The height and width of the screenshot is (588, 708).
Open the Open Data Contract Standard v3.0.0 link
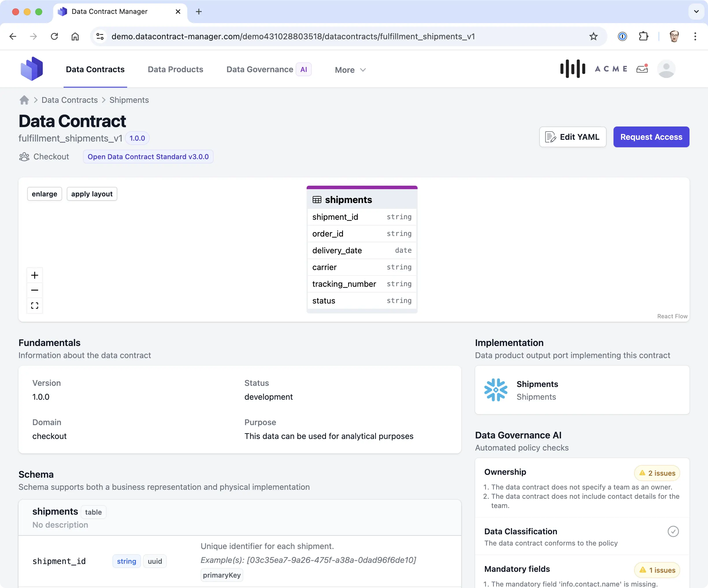[148, 156]
